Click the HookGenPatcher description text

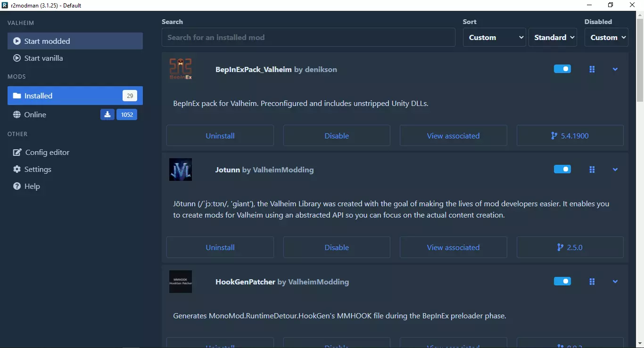340,316
